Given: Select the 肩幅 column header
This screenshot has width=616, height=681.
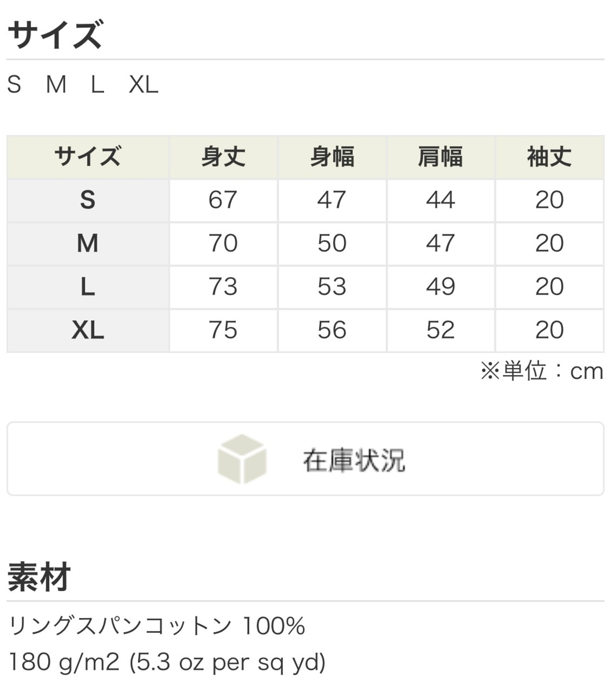Looking at the screenshot, I should click(x=440, y=157).
